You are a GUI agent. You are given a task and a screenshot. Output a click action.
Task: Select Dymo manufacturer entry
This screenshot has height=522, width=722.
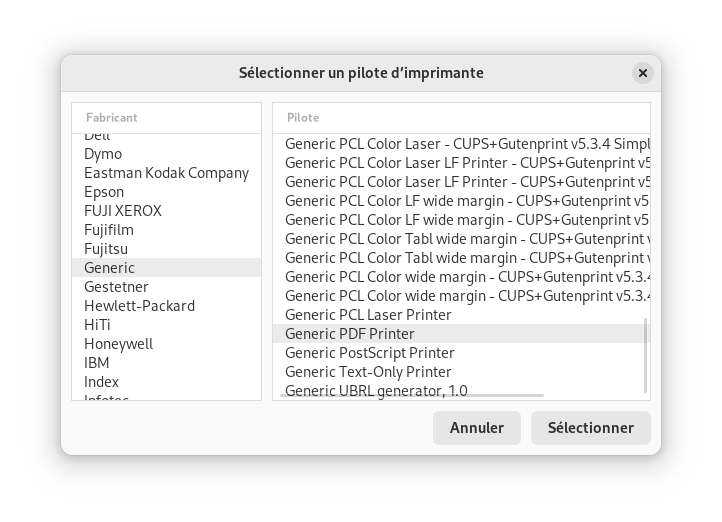(x=166, y=154)
